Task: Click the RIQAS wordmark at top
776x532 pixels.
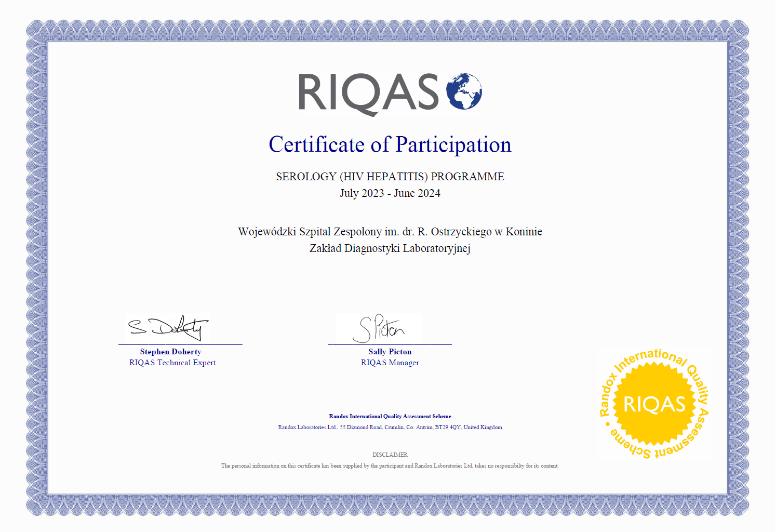Action: [x=369, y=94]
